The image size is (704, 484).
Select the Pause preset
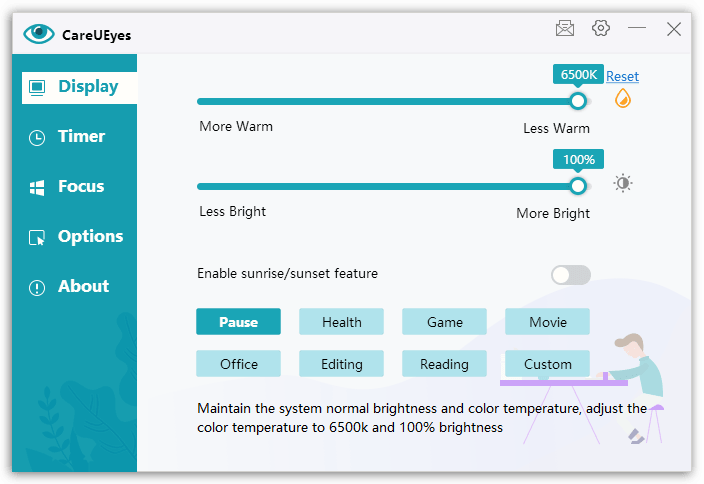pos(238,321)
